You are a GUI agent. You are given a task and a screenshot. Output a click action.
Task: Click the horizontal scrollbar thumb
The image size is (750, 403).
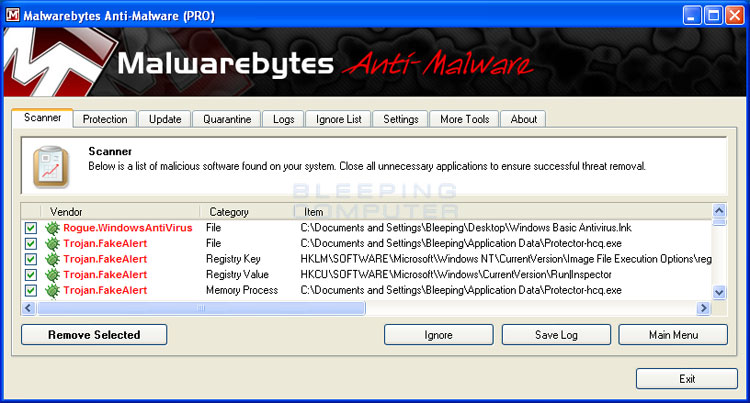[201, 308]
